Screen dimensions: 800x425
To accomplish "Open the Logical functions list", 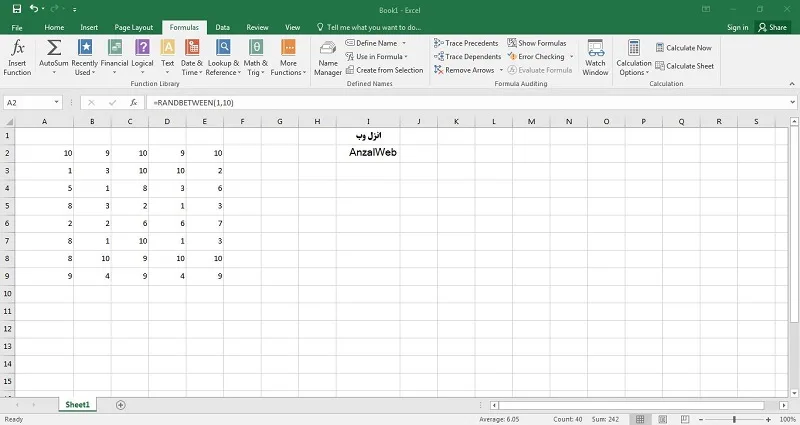I will click(142, 58).
